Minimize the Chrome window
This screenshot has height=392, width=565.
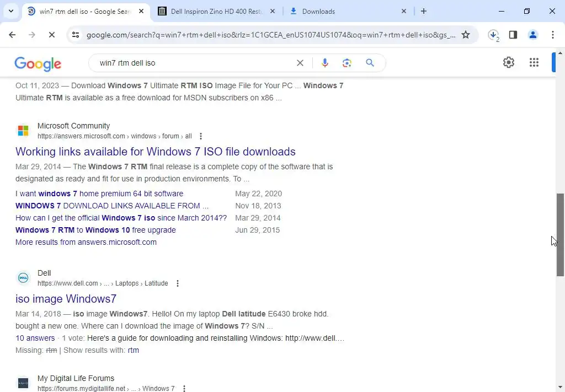pos(501,11)
